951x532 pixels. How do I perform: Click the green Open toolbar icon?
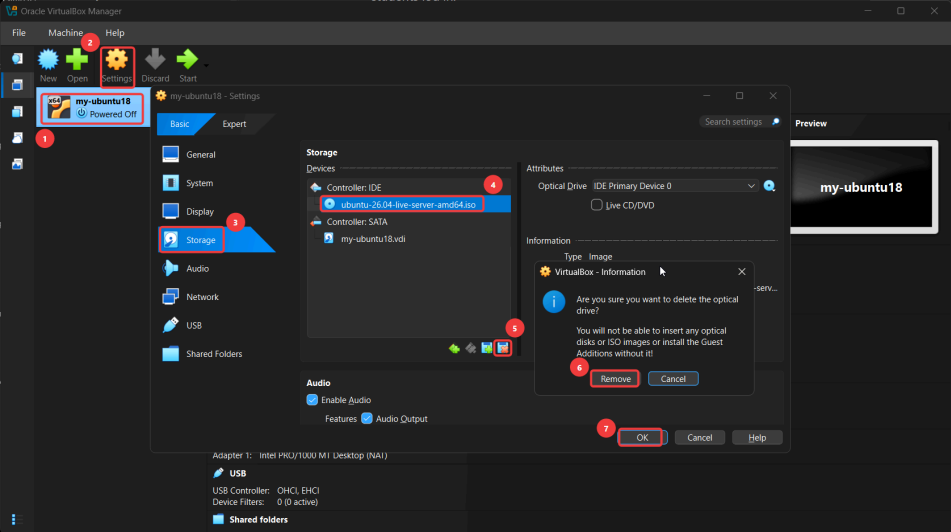(77, 66)
